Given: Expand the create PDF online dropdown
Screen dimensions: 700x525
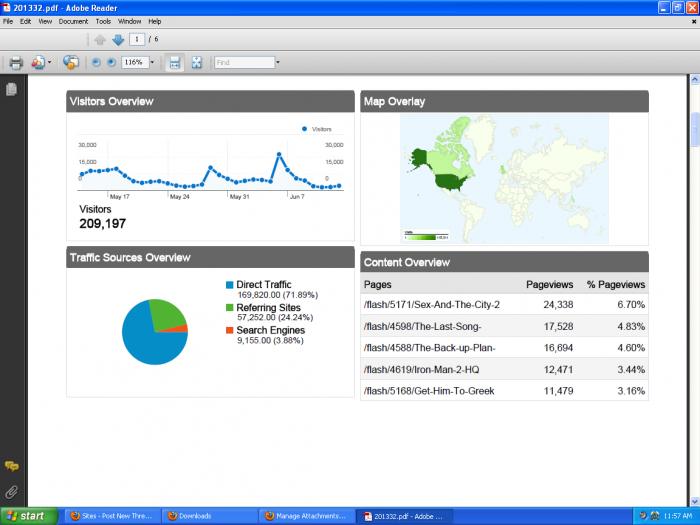Looking at the screenshot, I should 50,62.
